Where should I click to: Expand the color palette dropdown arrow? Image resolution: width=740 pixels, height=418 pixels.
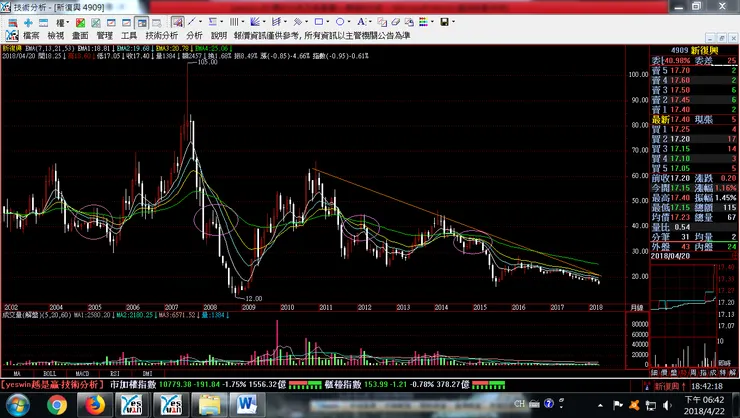click(432, 22)
